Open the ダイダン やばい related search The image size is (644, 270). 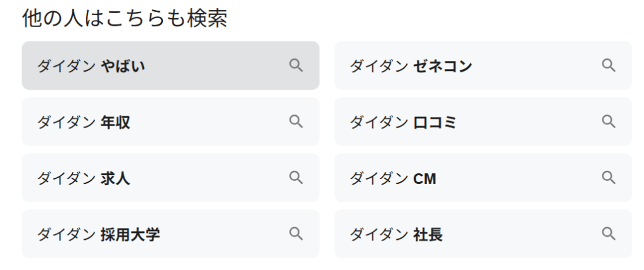[91, 66]
